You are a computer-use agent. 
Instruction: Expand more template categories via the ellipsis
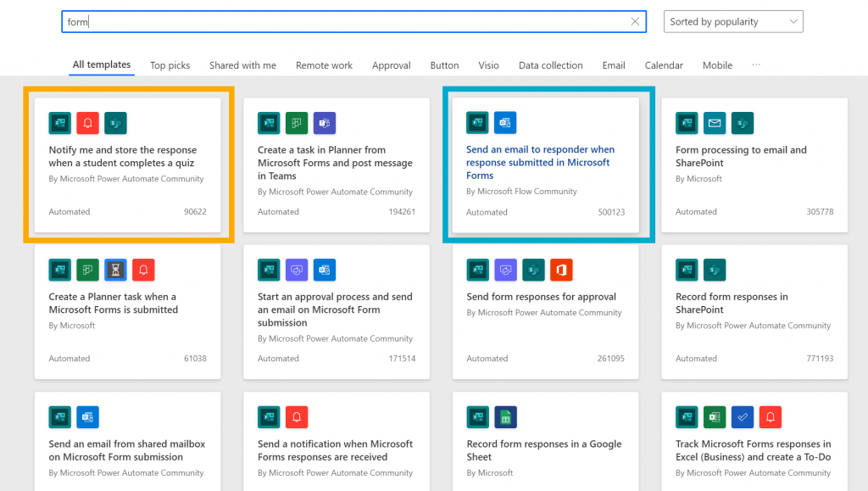pos(756,65)
